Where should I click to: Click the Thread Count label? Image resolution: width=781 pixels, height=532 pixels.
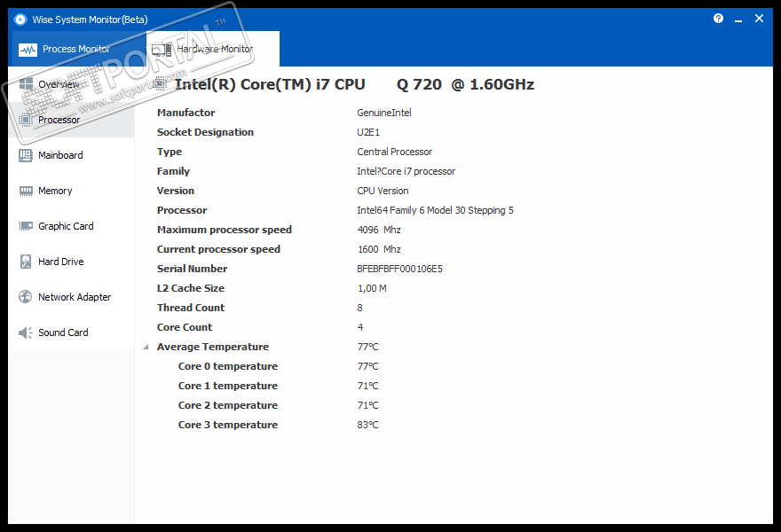(191, 308)
